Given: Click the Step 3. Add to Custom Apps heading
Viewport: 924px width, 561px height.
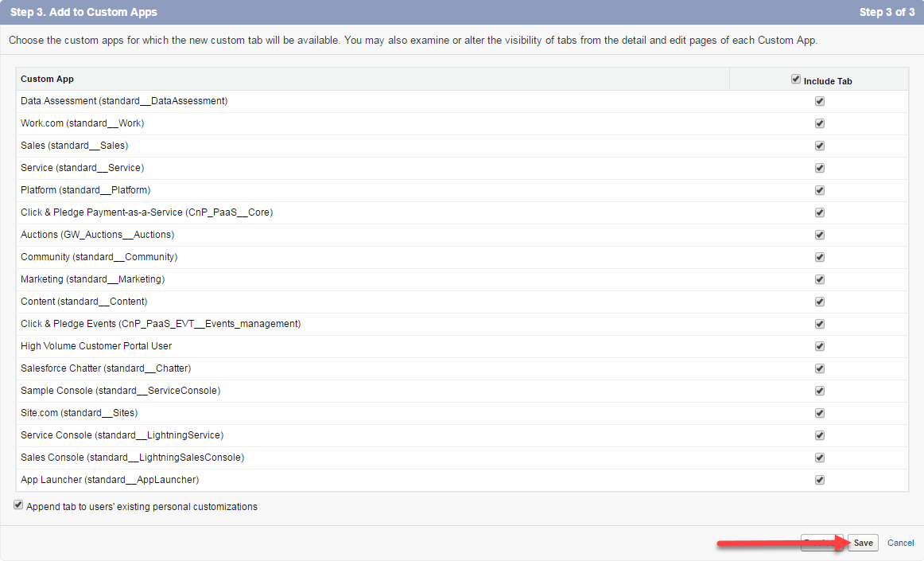Looking at the screenshot, I should [x=83, y=12].
